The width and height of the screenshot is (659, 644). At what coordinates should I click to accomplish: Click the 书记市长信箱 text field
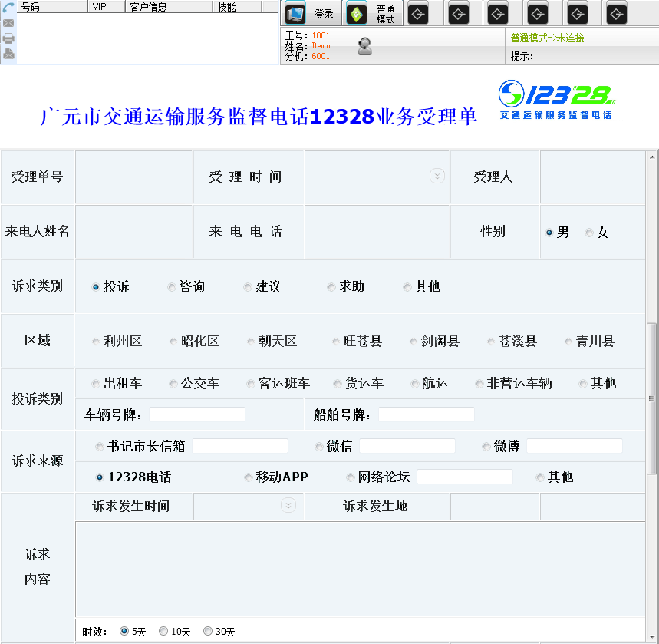(x=240, y=446)
